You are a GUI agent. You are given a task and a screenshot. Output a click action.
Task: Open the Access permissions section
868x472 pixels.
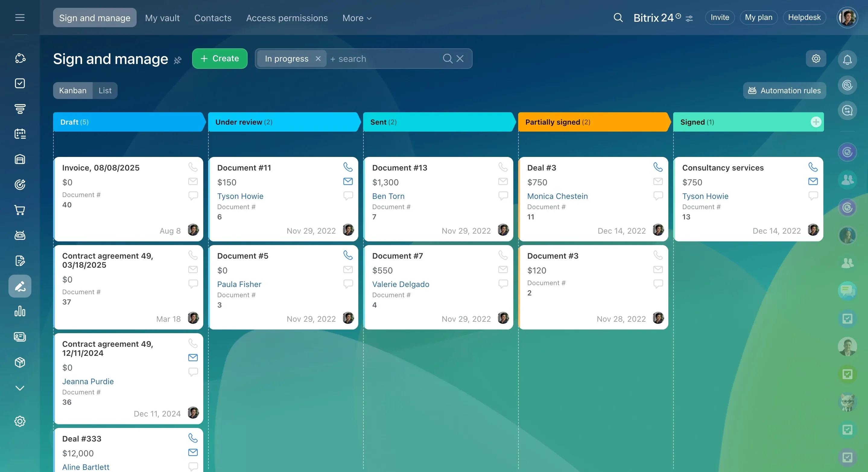pos(287,18)
